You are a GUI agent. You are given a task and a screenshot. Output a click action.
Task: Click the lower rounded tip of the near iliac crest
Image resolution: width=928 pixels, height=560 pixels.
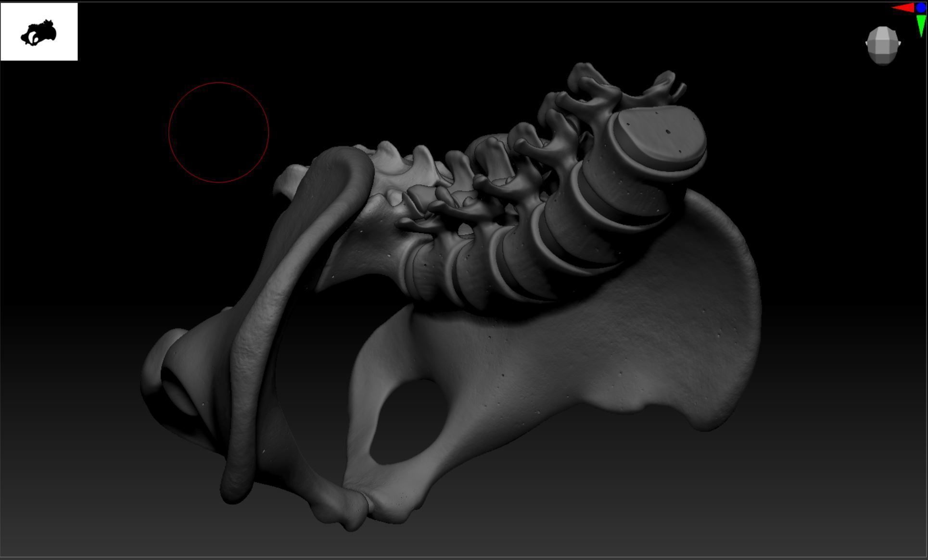point(236,488)
